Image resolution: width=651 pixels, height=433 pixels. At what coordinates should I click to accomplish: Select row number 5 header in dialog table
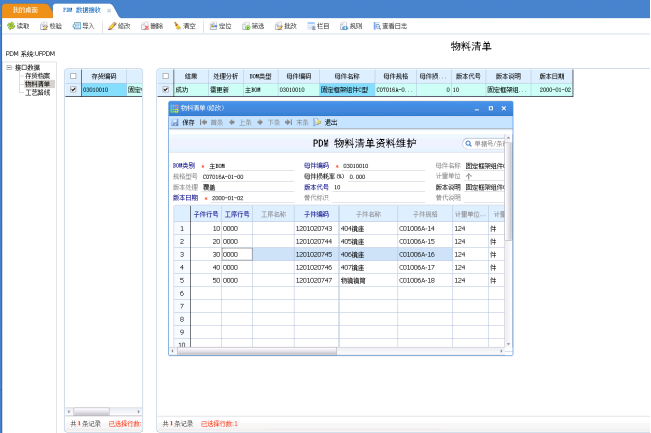(x=182, y=281)
